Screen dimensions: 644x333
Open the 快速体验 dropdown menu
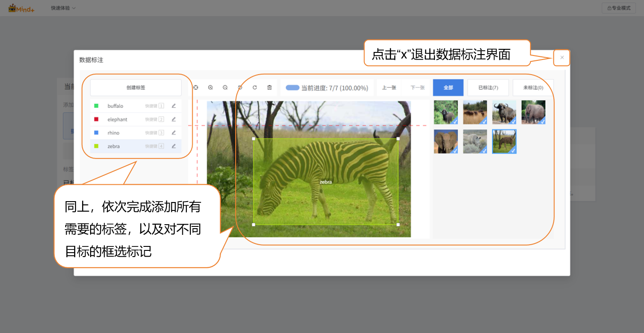63,8
